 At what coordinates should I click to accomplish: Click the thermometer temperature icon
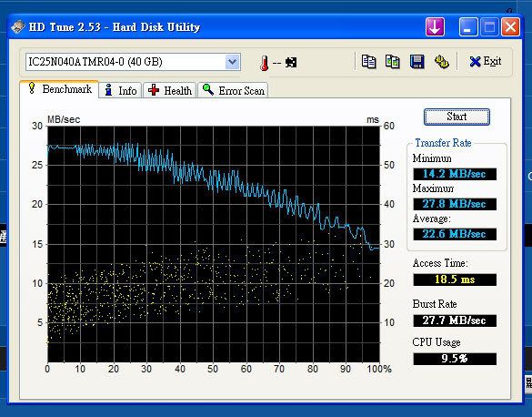(264, 63)
